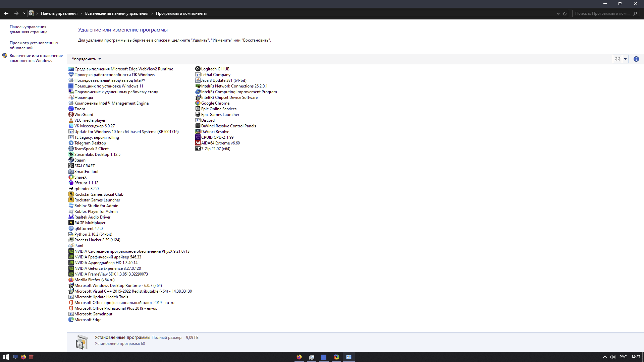
Task: Select the Telegram Desktop icon
Action: tap(71, 143)
